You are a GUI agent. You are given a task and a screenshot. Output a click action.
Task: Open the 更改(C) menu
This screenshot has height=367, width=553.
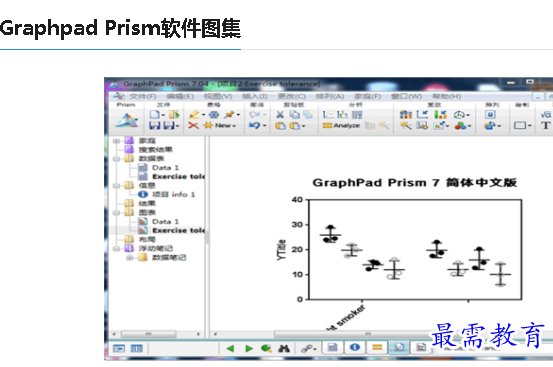pyautogui.click(x=292, y=96)
